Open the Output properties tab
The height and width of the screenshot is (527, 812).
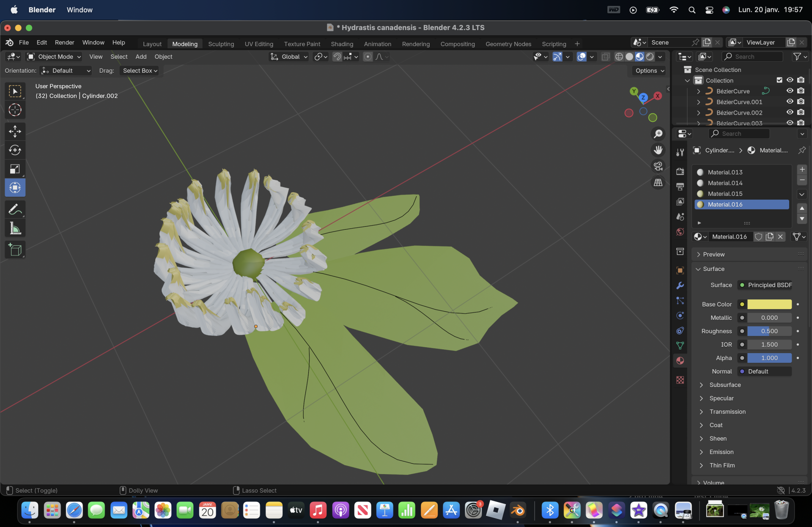coord(680,187)
